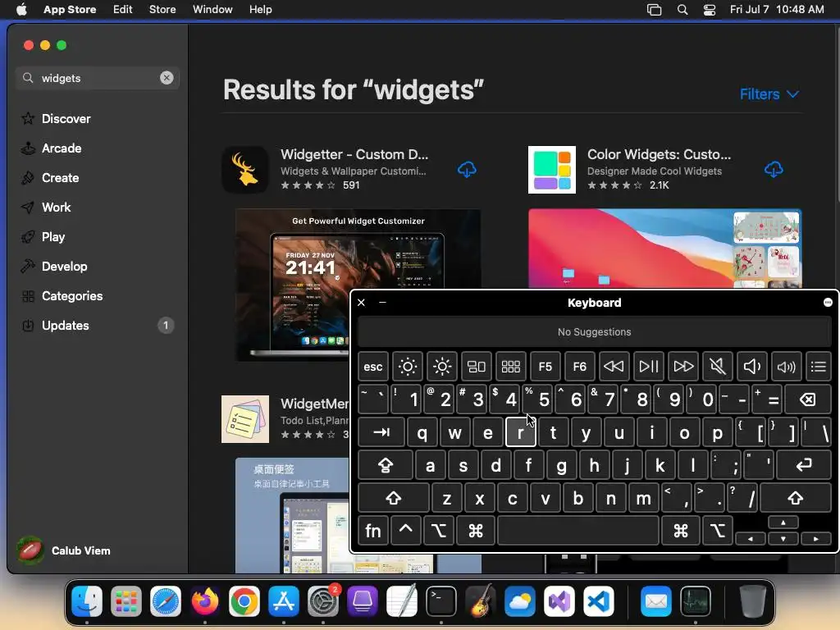Click the widgets search input field
This screenshot has width=840, height=630.
tap(99, 78)
